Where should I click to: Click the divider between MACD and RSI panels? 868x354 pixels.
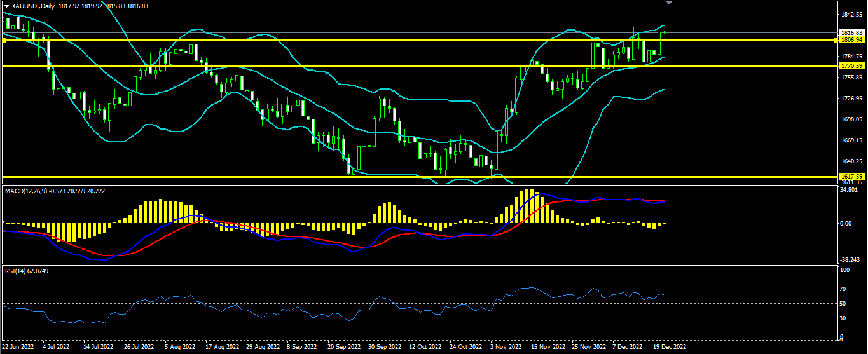tap(420, 264)
